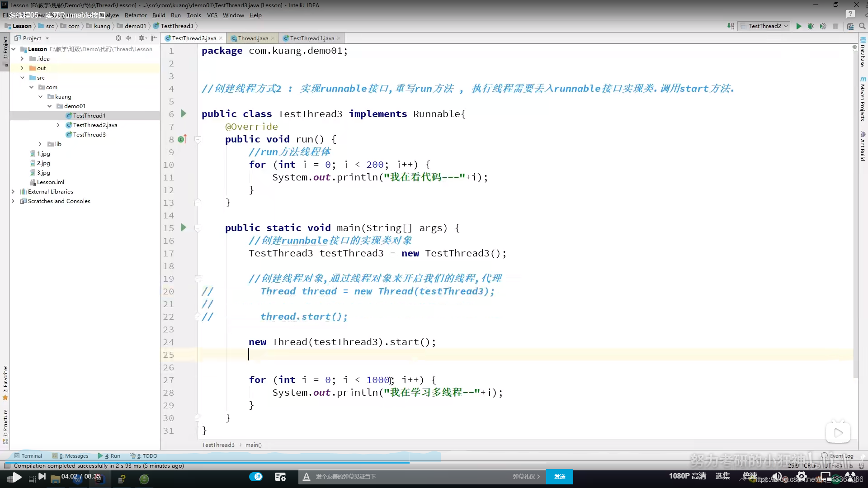Screen dimensions: 868x488
Task: Click main() in the editor breadcrumb footer
Action: coord(254,445)
